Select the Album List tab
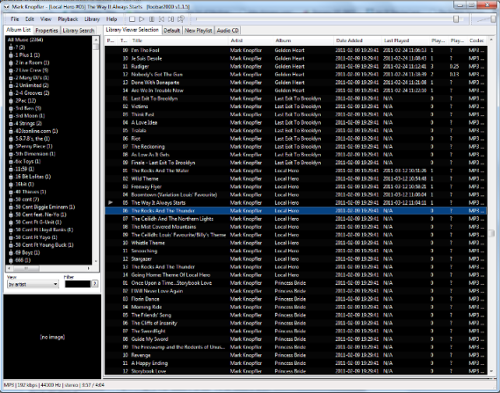 tap(19, 30)
